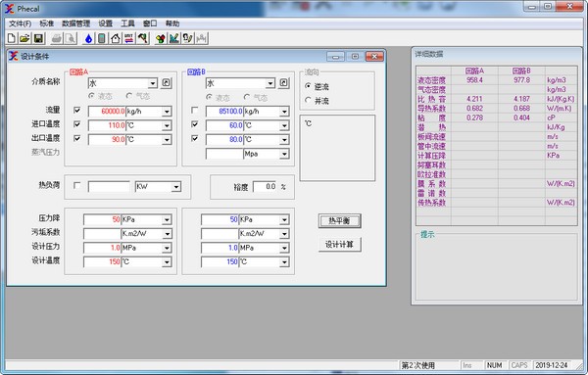Open the 数据管理 menu

click(x=76, y=23)
